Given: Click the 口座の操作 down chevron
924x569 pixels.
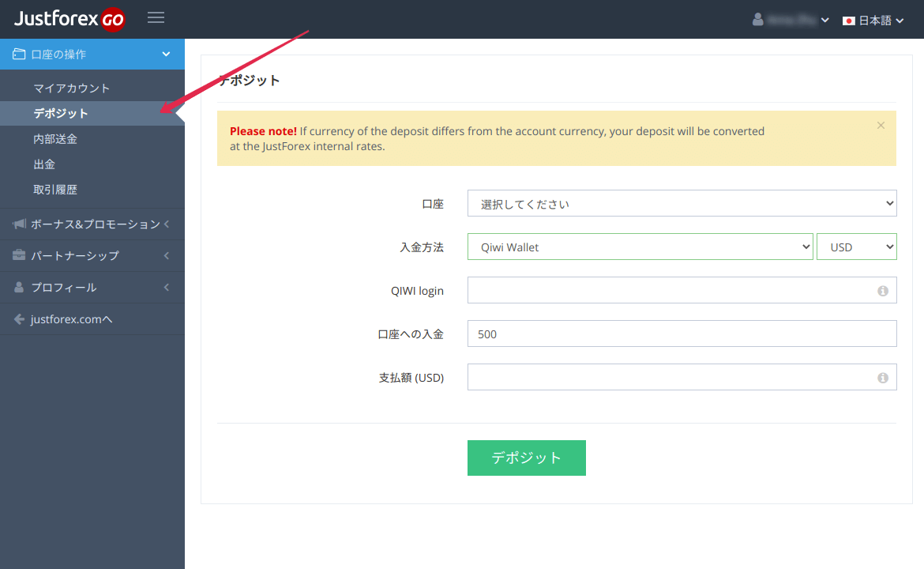Looking at the screenshot, I should (166, 55).
